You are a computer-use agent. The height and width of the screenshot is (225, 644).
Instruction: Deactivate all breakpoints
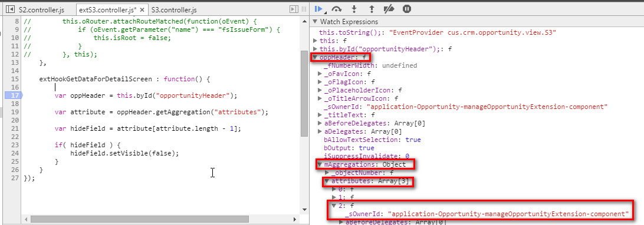389,9
